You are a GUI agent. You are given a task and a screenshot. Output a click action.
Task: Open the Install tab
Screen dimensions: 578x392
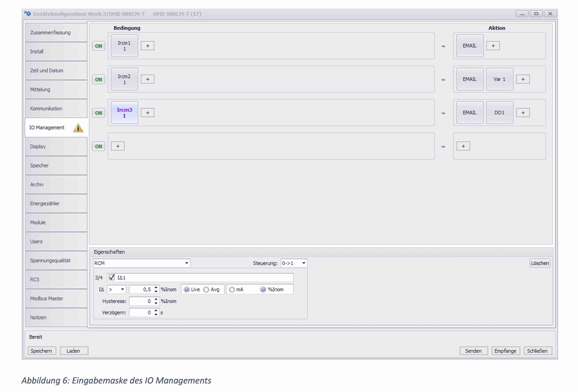(56, 51)
